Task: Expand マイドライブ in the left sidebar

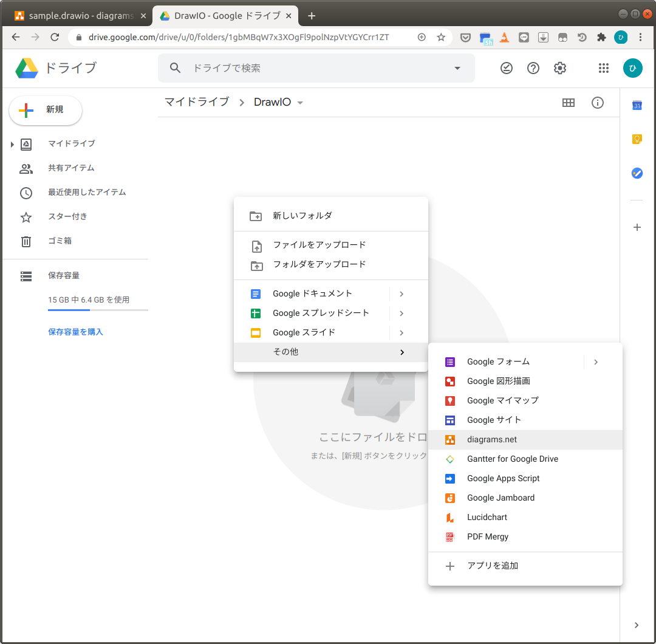Action: click(x=12, y=144)
